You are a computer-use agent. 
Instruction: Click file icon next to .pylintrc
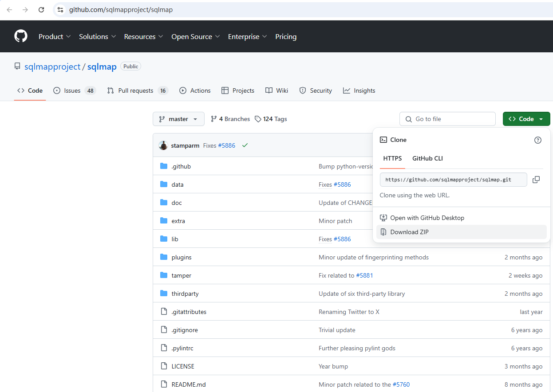click(x=164, y=348)
